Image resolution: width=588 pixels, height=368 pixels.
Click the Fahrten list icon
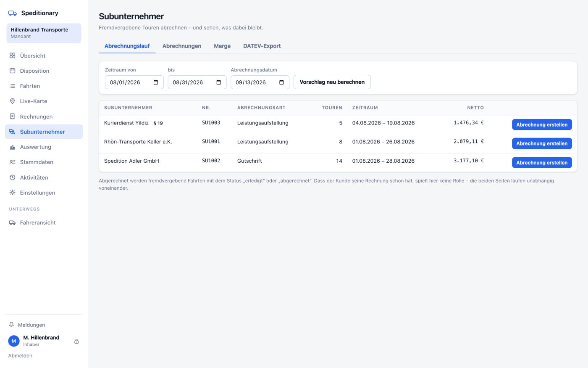click(13, 86)
